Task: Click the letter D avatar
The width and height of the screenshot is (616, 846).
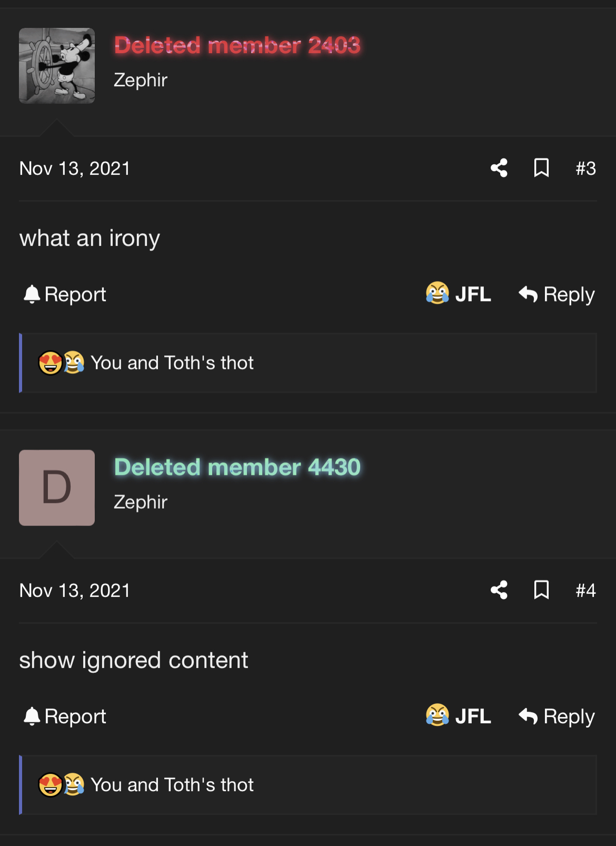Action: [x=57, y=487]
